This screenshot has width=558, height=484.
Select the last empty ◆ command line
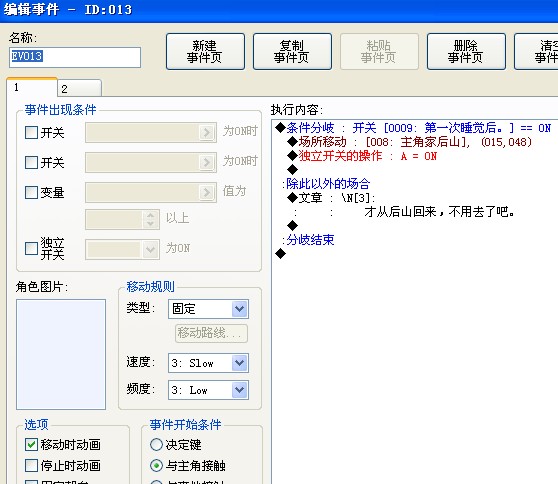pyautogui.click(x=280, y=254)
